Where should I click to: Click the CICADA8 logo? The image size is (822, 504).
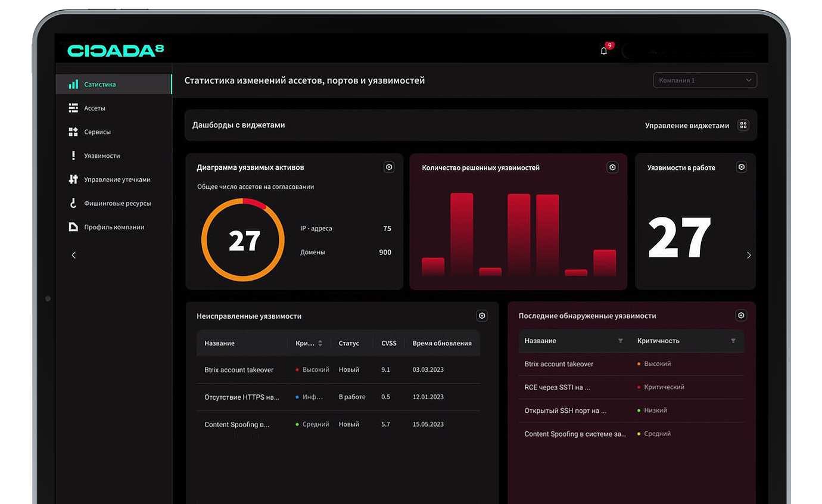point(116,51)
